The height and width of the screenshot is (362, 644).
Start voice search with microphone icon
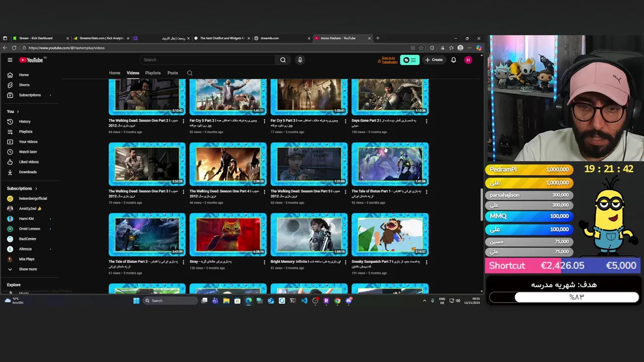tap(300, 60)
